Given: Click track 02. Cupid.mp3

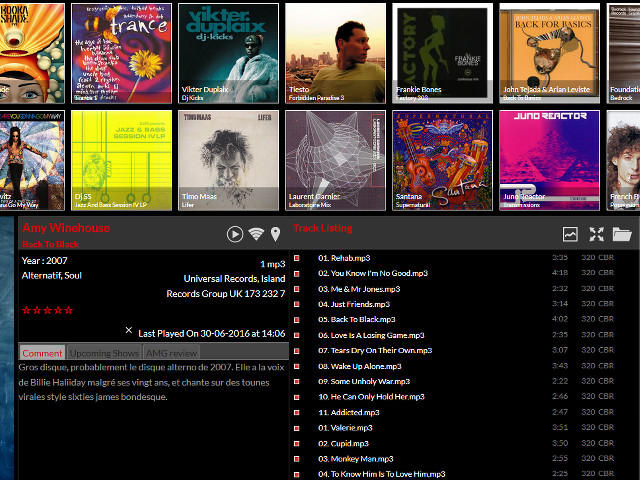Looking at the screenshot, I should [343, 444].
